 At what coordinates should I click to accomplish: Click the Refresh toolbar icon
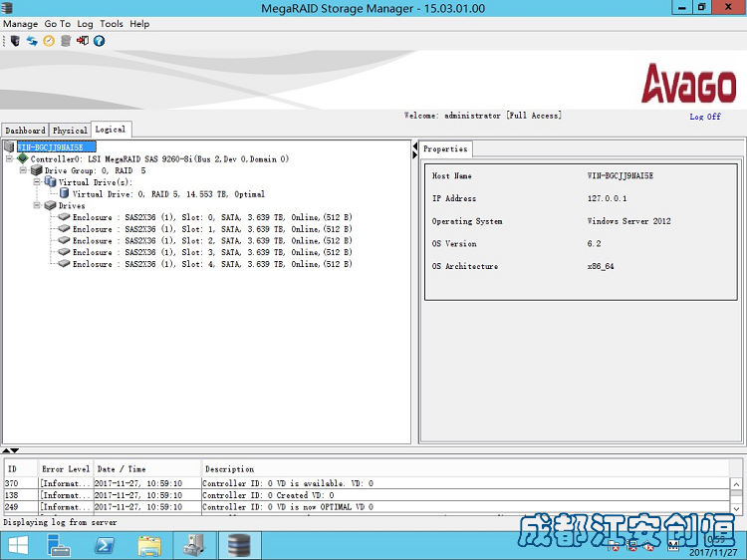[32, 41]
